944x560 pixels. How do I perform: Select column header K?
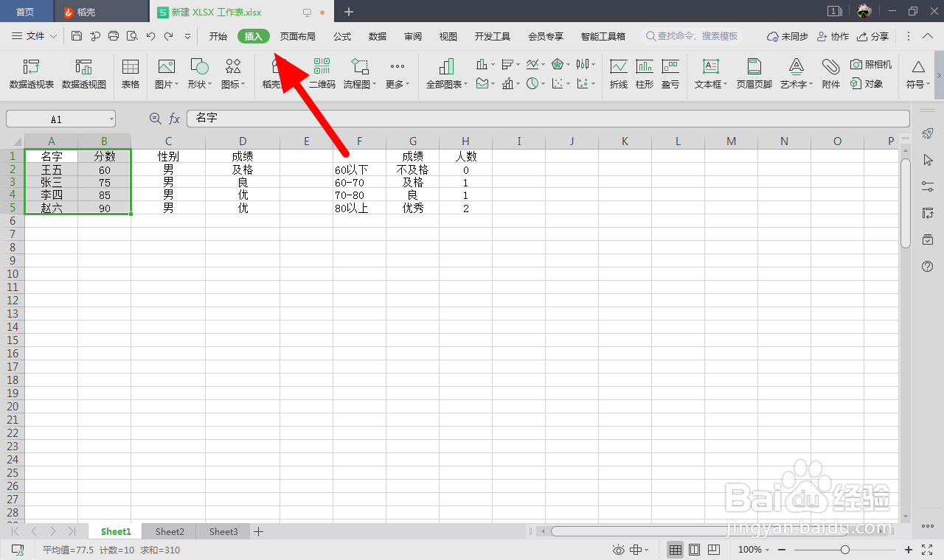coord(625,141)
